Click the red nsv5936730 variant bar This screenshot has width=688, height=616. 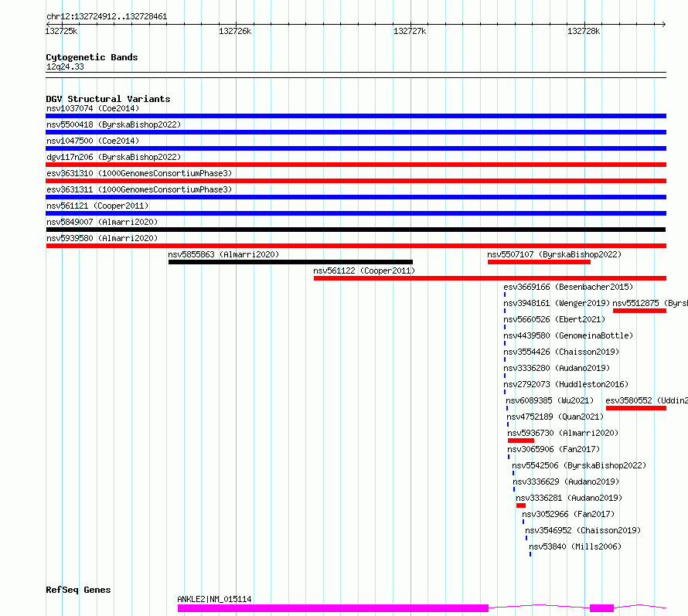pos(521,441)
